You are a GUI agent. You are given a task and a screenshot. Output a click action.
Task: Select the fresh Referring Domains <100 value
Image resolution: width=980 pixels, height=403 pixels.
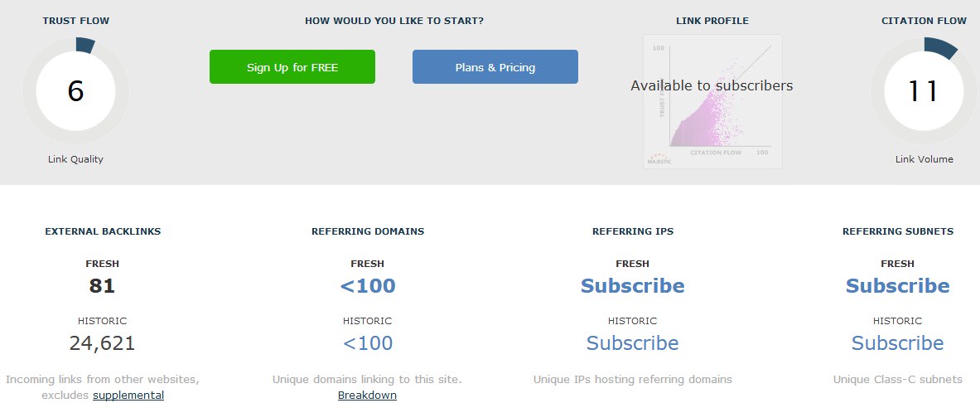368,286
